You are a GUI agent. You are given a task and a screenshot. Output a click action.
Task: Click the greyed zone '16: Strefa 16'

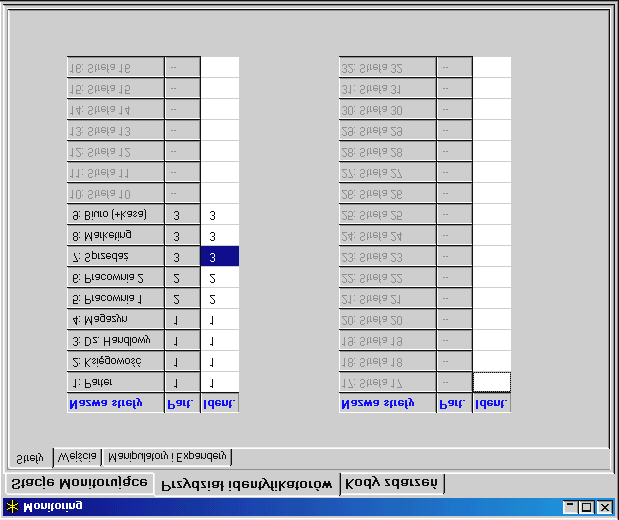[116, 68]
